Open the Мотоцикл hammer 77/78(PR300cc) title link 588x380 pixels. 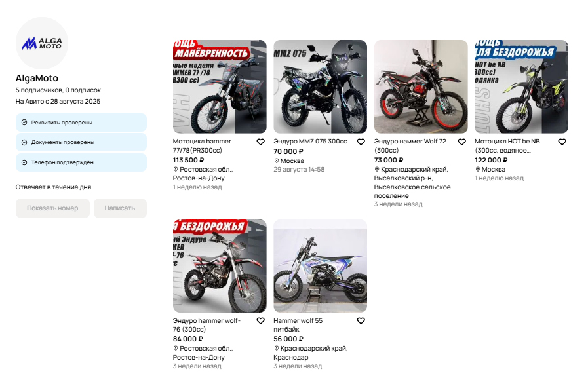(x=202, y=146)
